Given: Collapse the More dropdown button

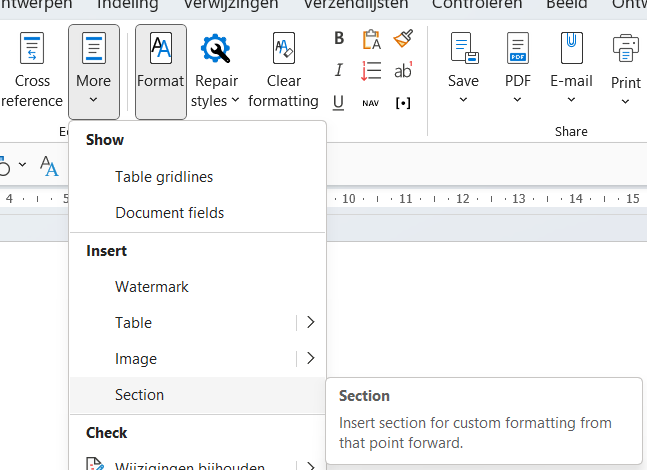Looking at the screenshot, I should (94, 71).
